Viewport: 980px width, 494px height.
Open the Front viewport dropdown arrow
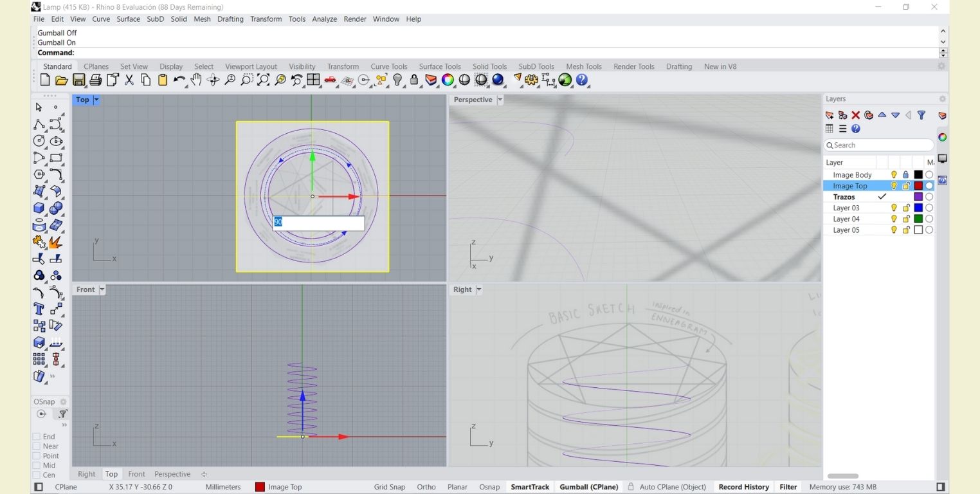tap(102, 289)
